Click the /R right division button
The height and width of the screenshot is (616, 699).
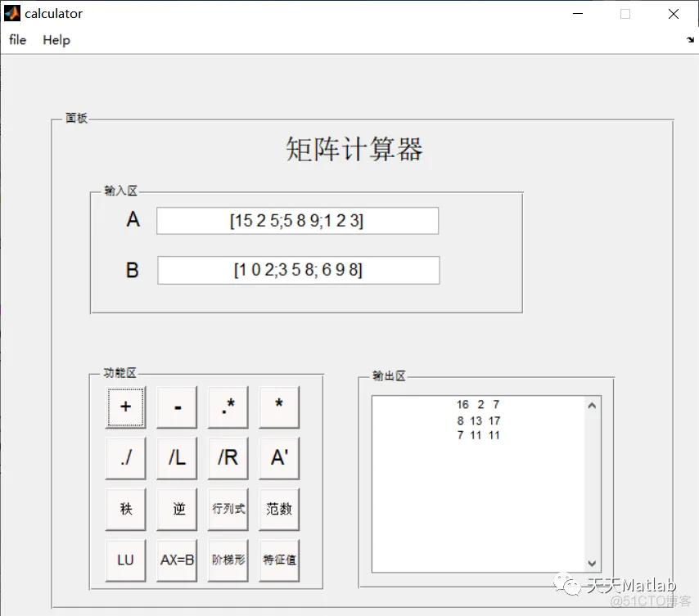tap(228, 458)
